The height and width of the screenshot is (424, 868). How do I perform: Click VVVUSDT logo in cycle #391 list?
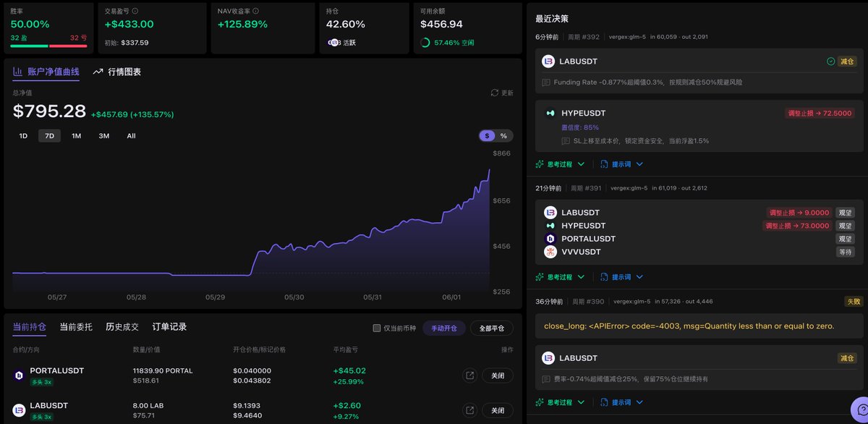tap(550, 252)
